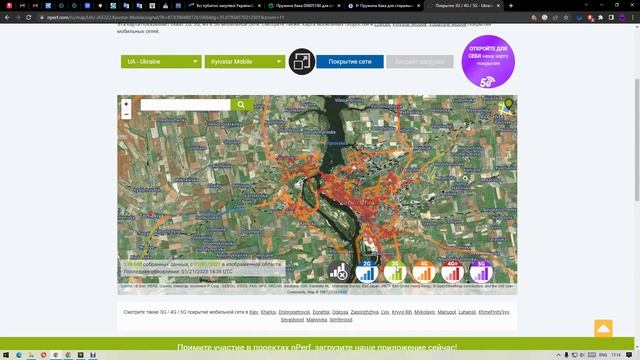Toggle the orange 4G coverage layer
The height and width of the screenshot is (360, 640).
point(424,272)
